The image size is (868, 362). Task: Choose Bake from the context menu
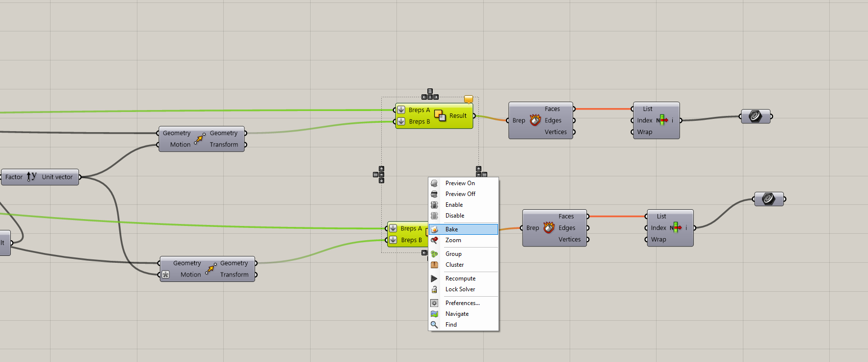click(463, 229)
